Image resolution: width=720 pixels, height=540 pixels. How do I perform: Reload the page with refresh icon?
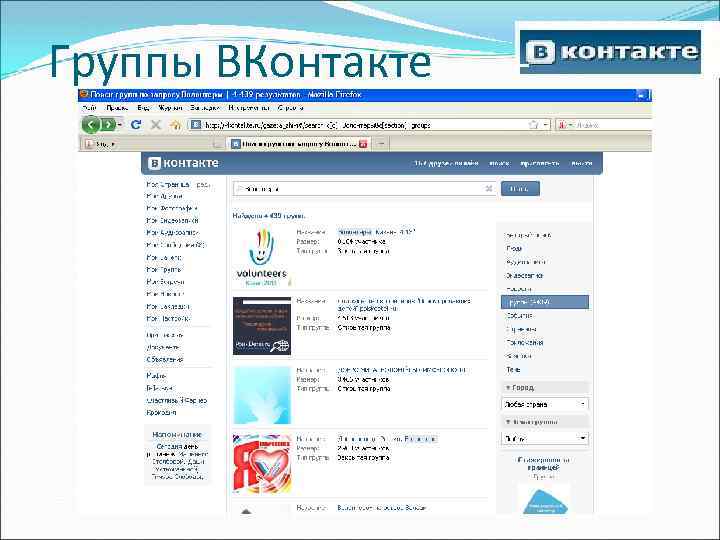pyautogui.click(x=136, y=124)
